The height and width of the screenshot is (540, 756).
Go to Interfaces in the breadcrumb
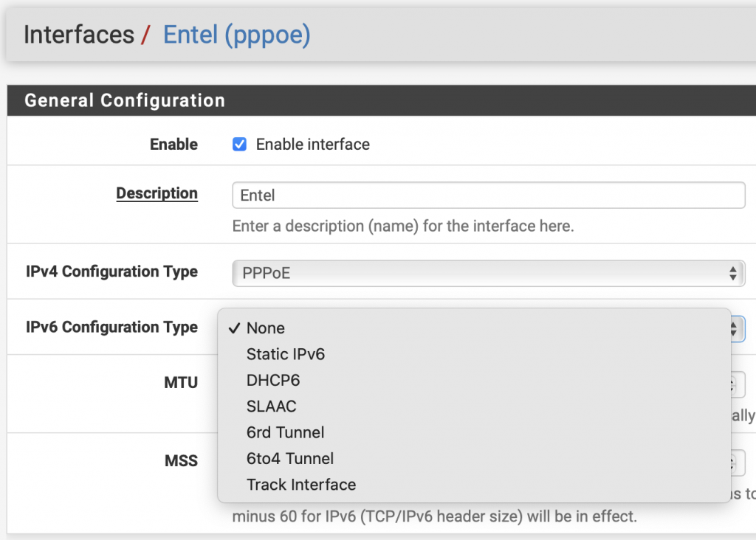point(79,35)
